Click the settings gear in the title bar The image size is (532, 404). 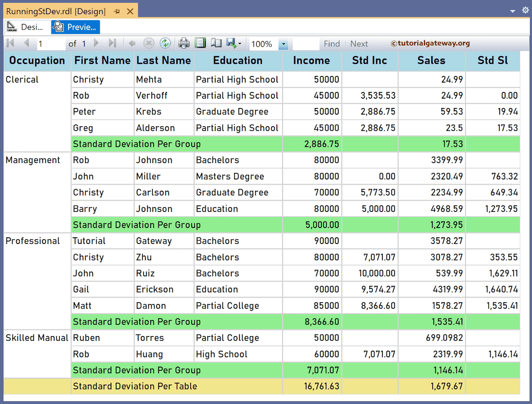pyautogui.click(x=525, y=10)
